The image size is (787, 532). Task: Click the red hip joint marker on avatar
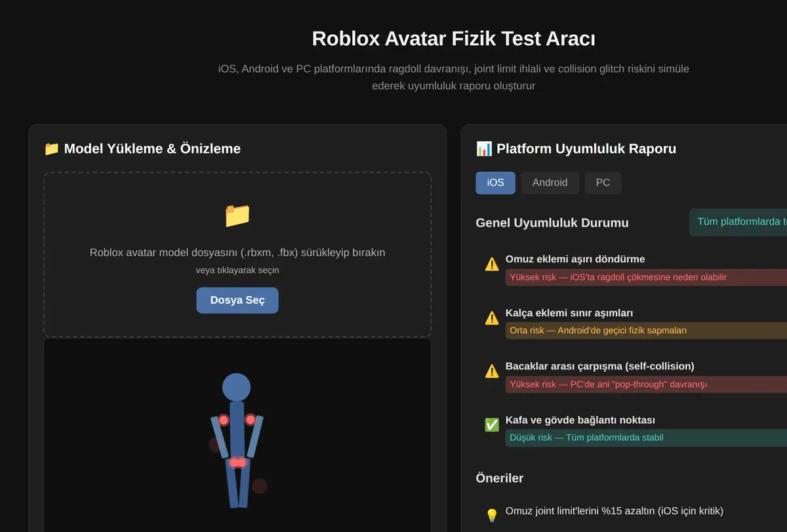pyautogui.click(x=237, y=462)
